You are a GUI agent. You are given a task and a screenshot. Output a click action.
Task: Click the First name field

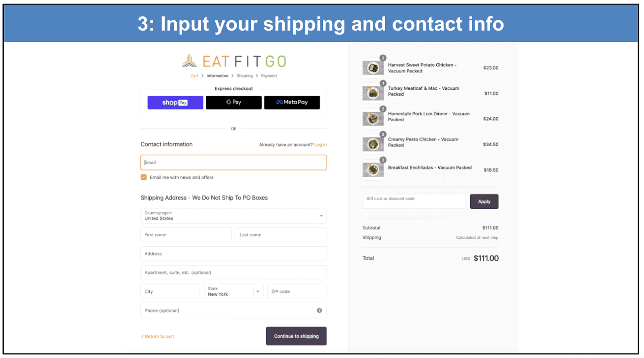[186, 235]
